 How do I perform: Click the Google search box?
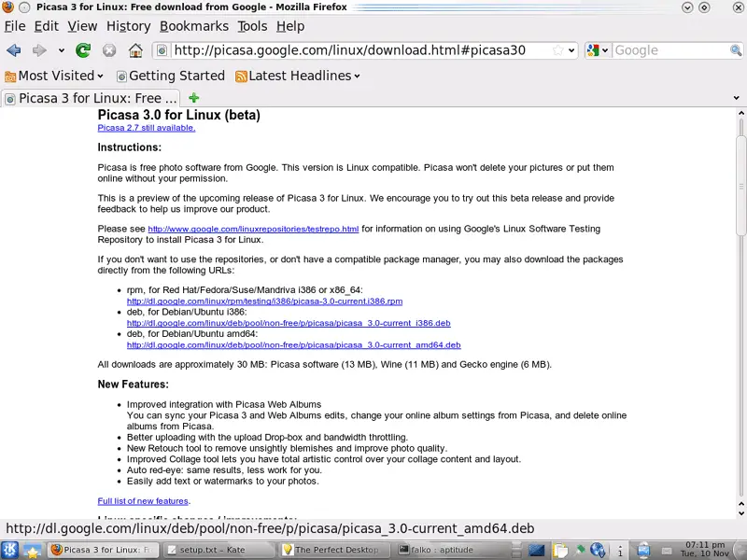click(x=670, y=50)
